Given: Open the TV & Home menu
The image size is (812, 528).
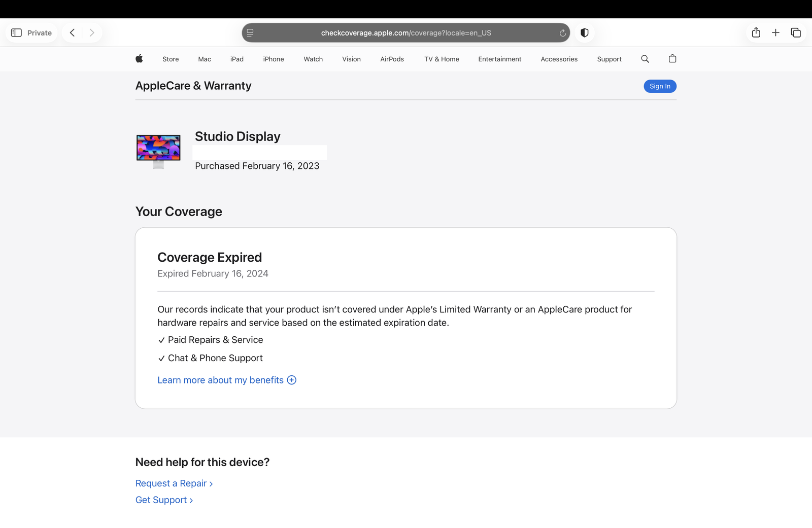Looking at the screenshot, I should tap(442, 59).
